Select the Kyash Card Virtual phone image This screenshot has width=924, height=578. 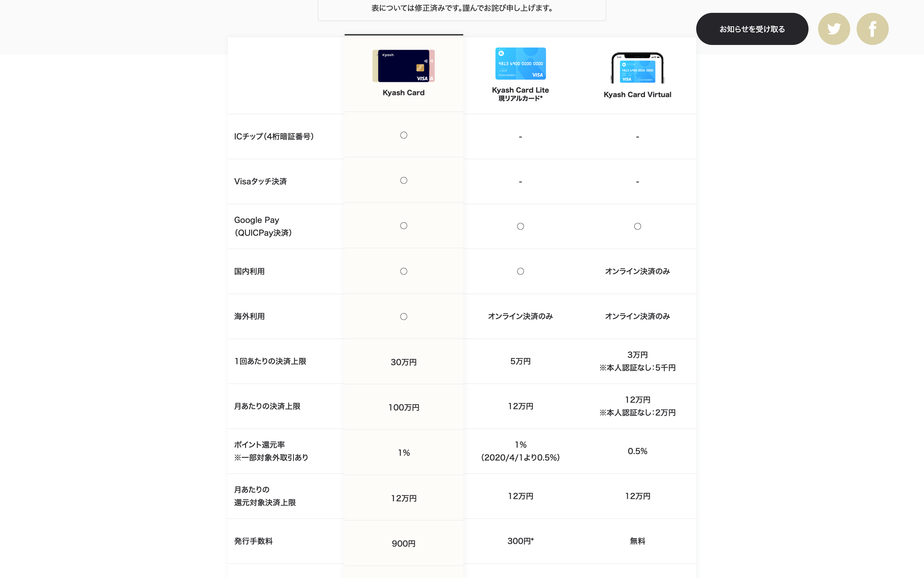637,68
